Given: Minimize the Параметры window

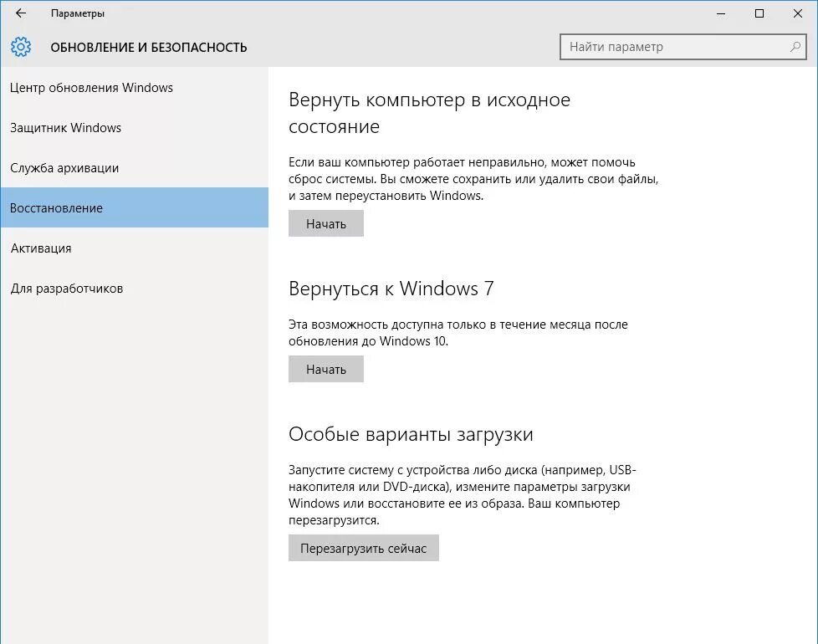Looking at the screenshot, I should point(721,13).
